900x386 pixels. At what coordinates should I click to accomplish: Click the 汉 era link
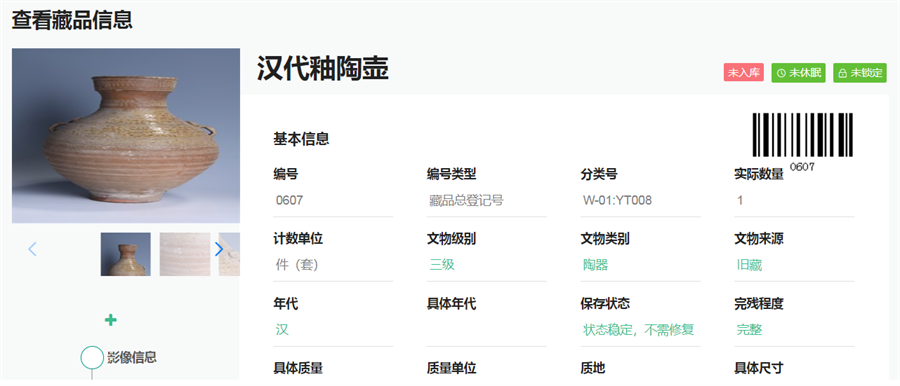tap(282, 330)
